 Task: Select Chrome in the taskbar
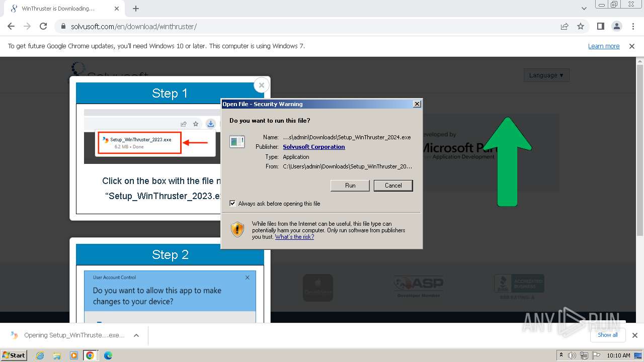tap(90, 355)
